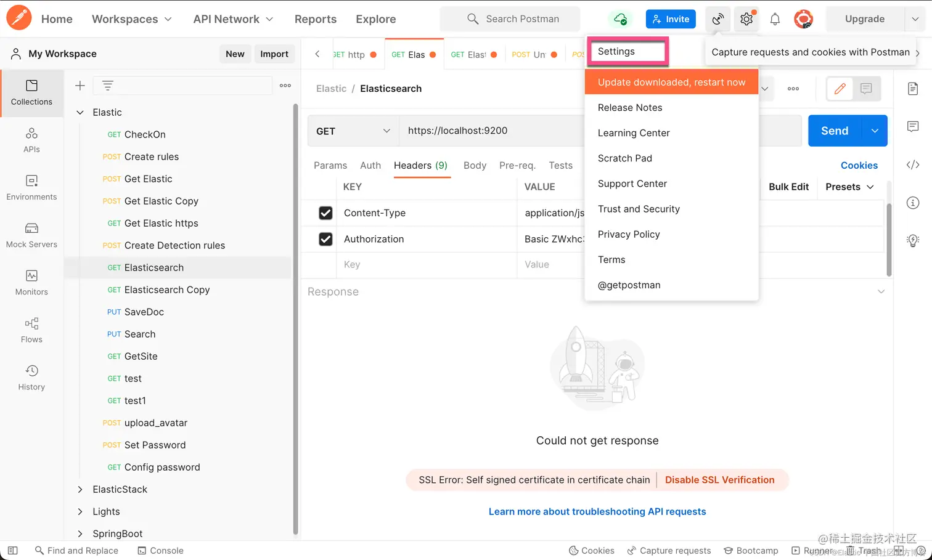This screenshot has width=932, height=560.
Task: Expand the Lights collection
Action: (80, 511)
